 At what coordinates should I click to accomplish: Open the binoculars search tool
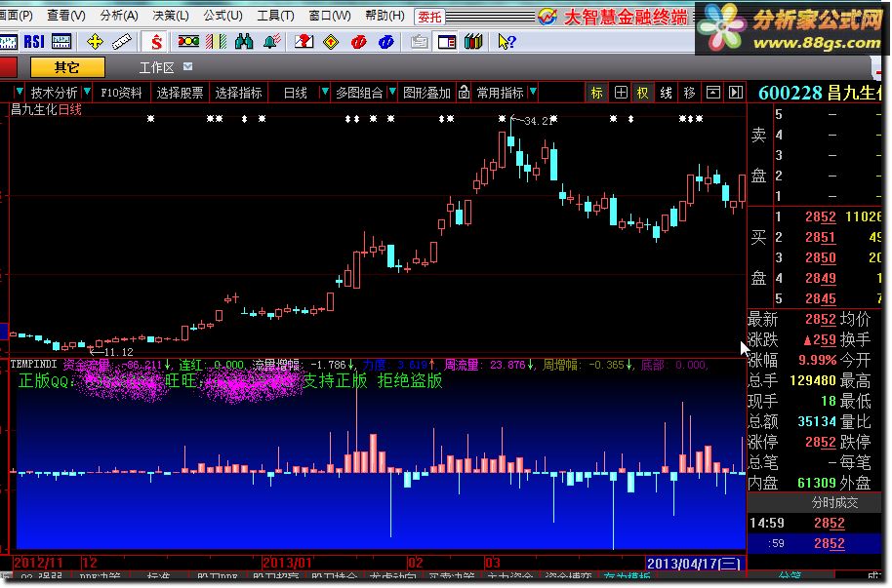(x=244, y=42)
